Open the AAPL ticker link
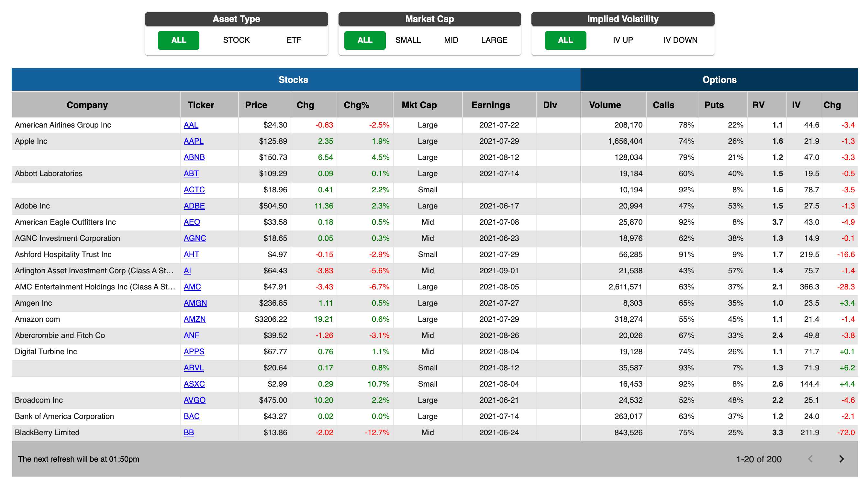Image resolution: width=868 pixels, height=485 pixels. (194, 141)
